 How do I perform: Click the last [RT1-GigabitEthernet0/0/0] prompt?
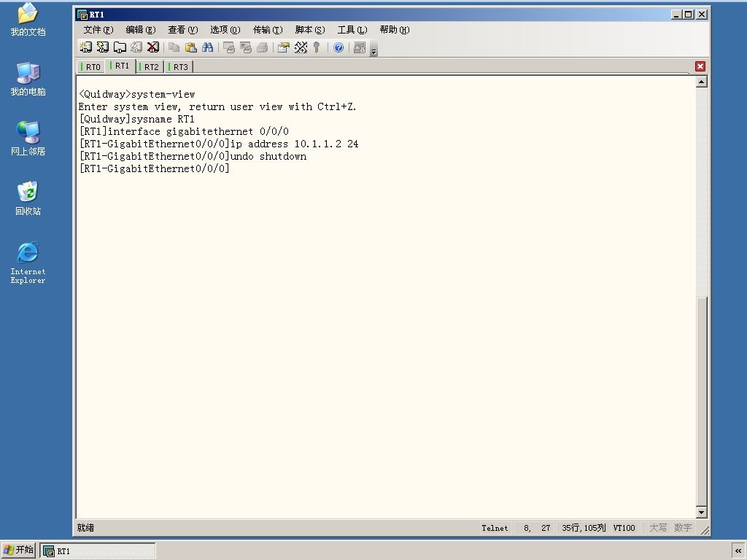[154, 168]
